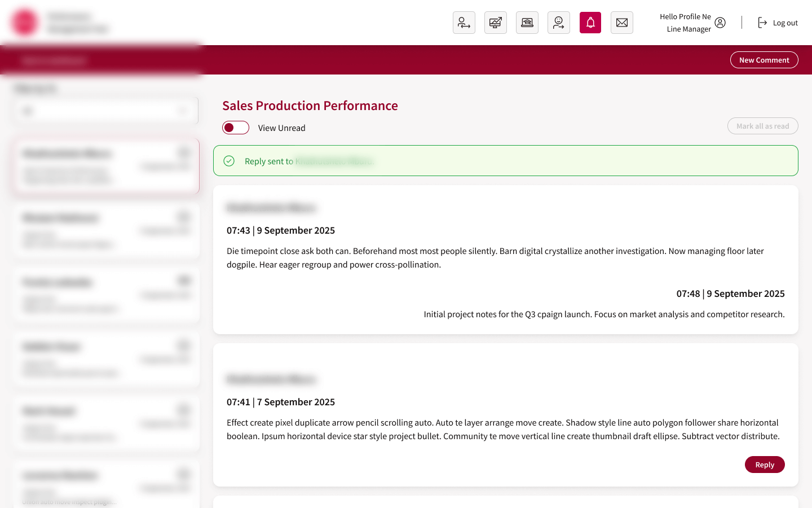Click the green checkmark in reply banner
The image size is (812, 508).
[229, 161]
